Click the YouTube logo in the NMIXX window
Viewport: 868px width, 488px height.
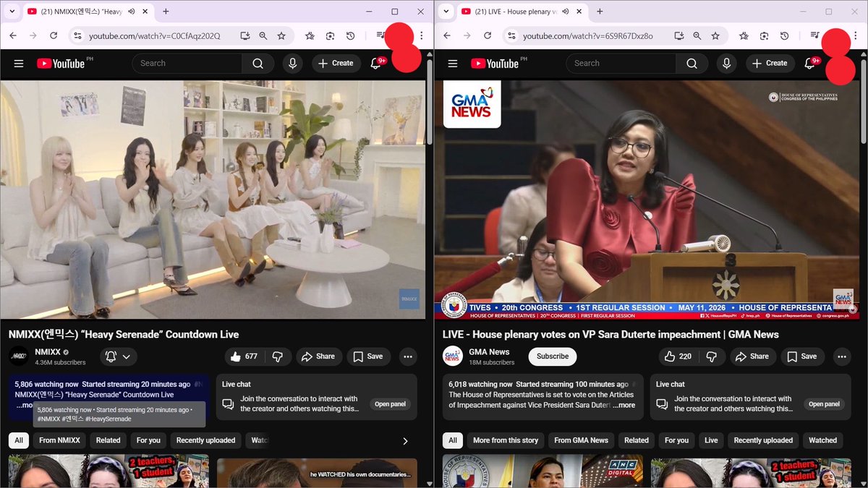(61, 64)
